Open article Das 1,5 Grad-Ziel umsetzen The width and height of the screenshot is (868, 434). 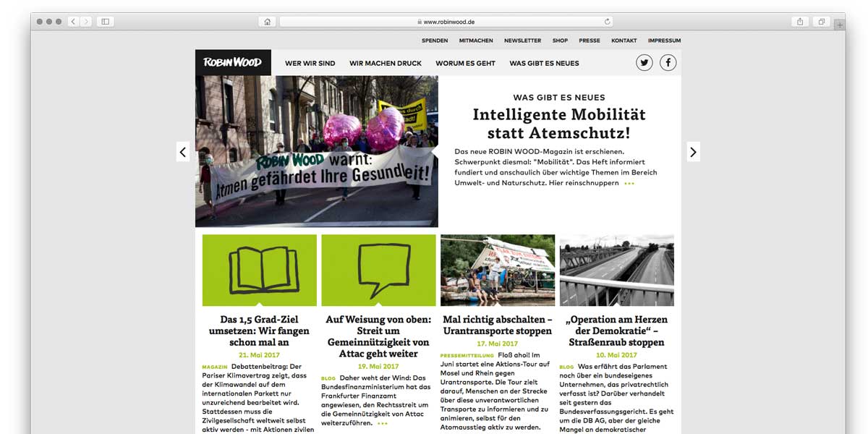point(260,331)
